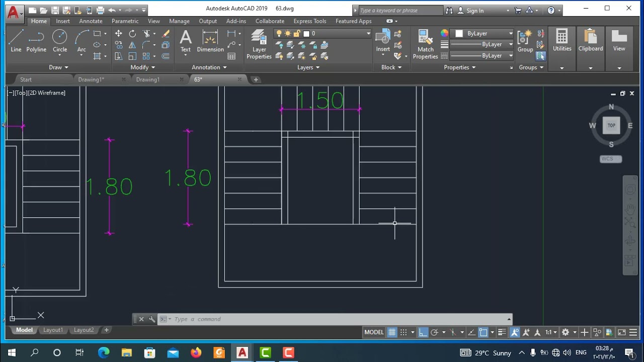Expand the Block panel dropdown
644x362 pixels.
click(x=391, y=67)
